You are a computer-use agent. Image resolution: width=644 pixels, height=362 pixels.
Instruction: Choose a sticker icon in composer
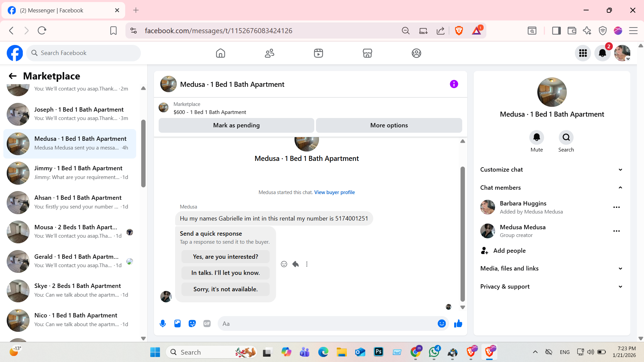click(x=192, y=323)
